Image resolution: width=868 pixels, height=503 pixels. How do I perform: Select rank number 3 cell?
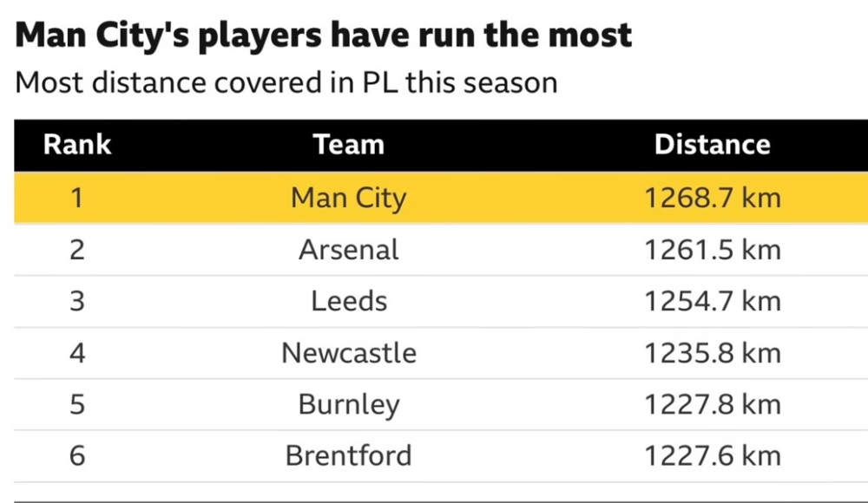click(77, 301)
